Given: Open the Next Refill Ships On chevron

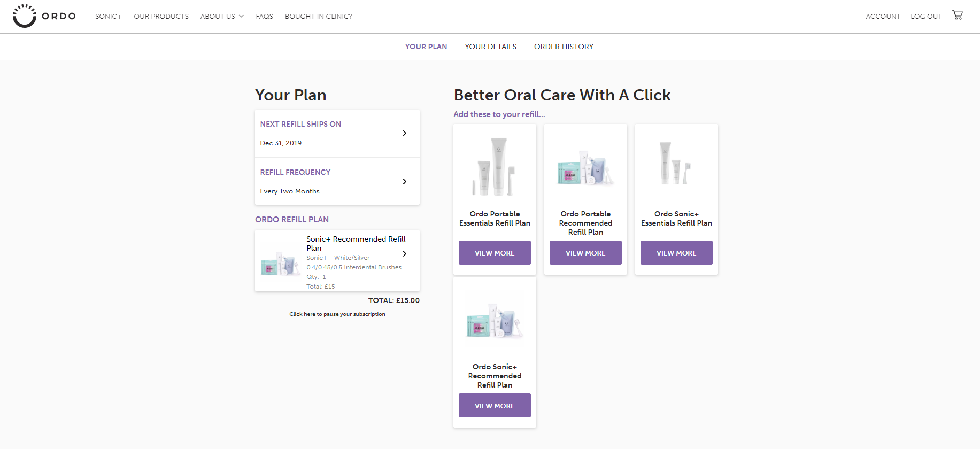Looking at the screenshot, I should click(405, 133).
